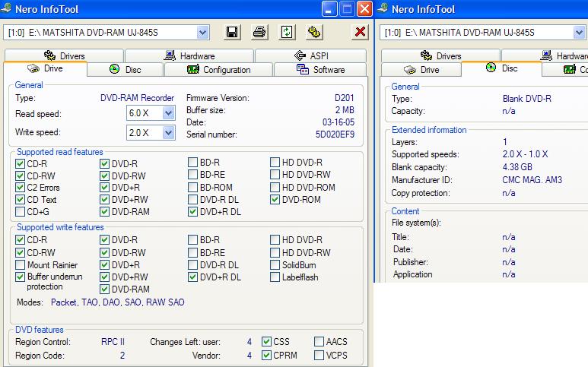Toggle Buffer underrun protection checkbox
The height and width of the screenshot is (367, 588).
(x=21, y=277)
